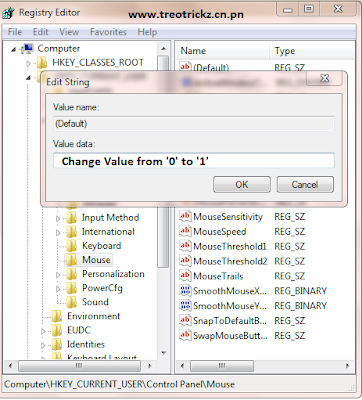
Task: Click the Mouse folder icon
Action: click(71, 260)
